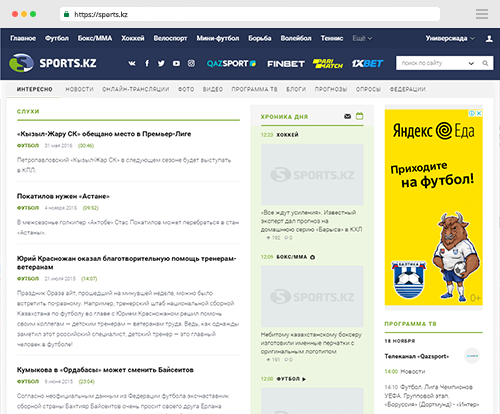The height and width of the screenshot is (414, 500).
Task: Open the Бокс/MMA menu item
Action: (x=95, y=38)
